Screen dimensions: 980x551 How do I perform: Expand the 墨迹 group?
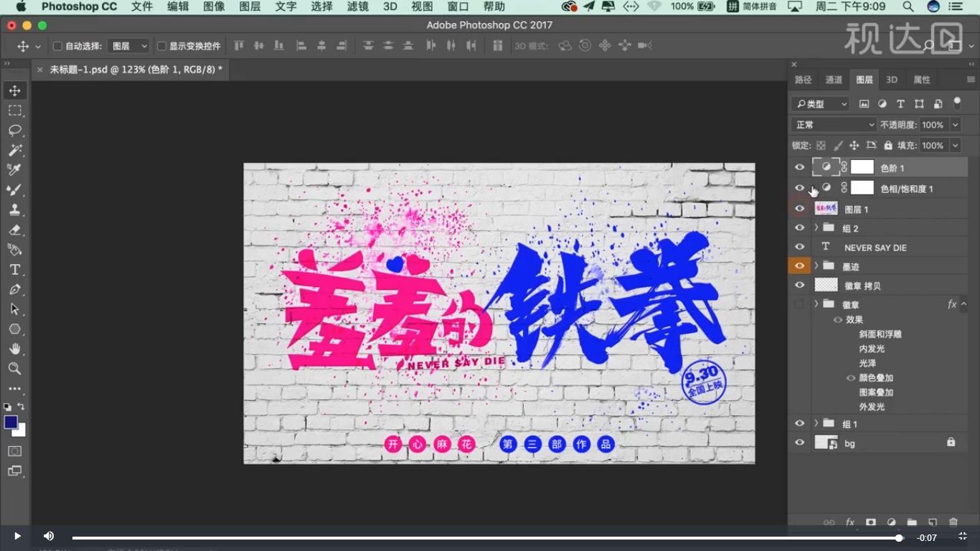pyautogui.click(x=816, y=266)
